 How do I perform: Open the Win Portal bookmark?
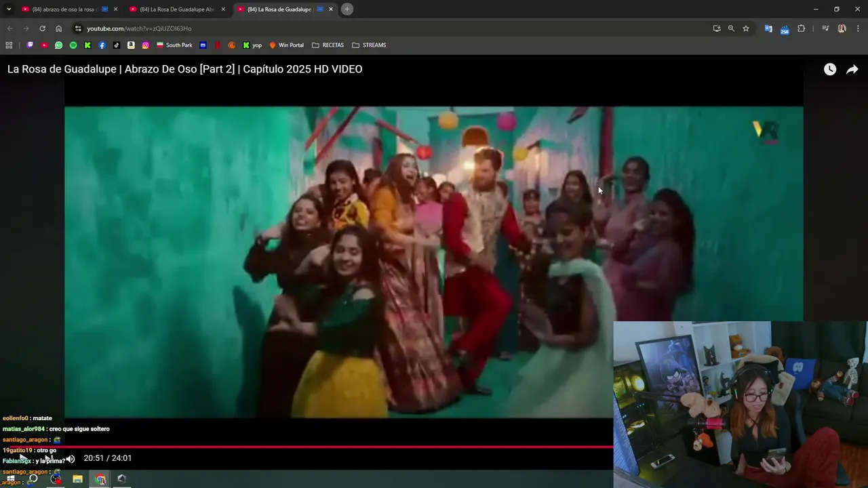coord(287,45)
